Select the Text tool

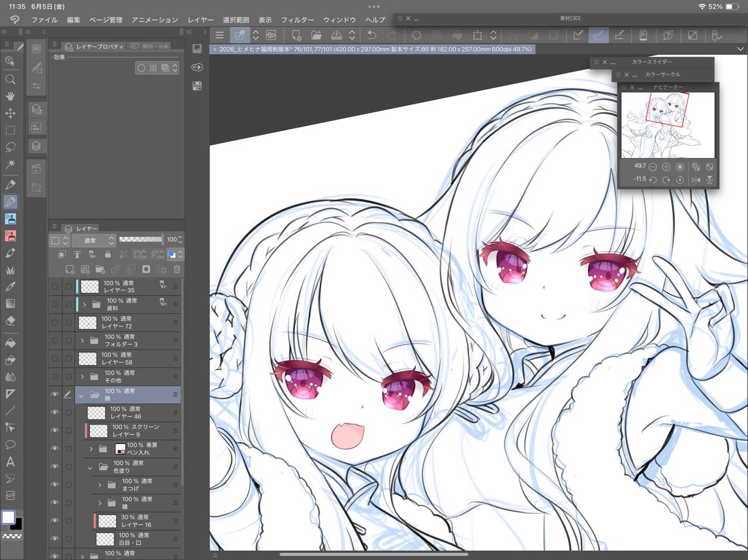click(x=10, y=462)
